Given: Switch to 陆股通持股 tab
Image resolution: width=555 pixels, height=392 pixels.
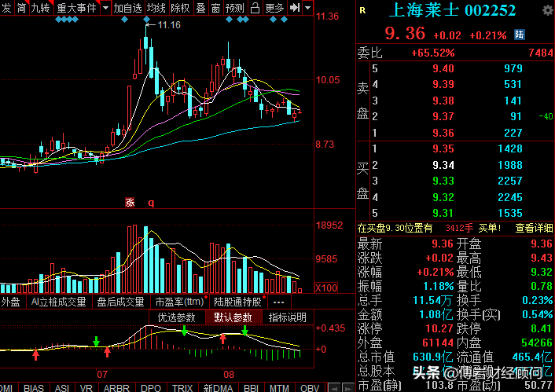Looking at the screenshot, I should click(237, 302).
